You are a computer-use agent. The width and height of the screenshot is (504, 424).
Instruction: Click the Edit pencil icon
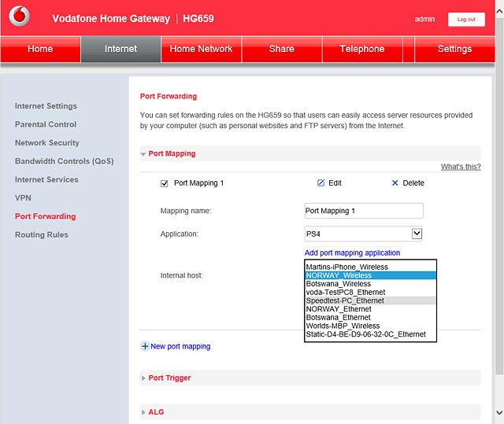tap(321, 183)
